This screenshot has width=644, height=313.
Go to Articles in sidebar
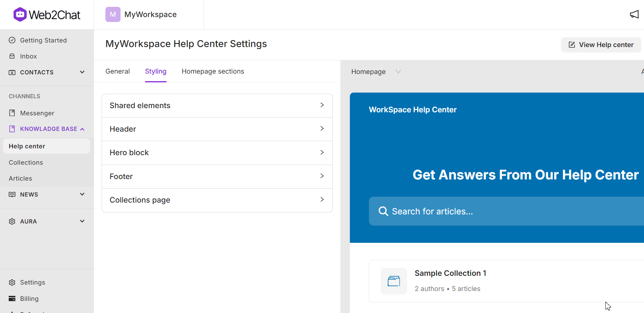(x=20, y=178)
